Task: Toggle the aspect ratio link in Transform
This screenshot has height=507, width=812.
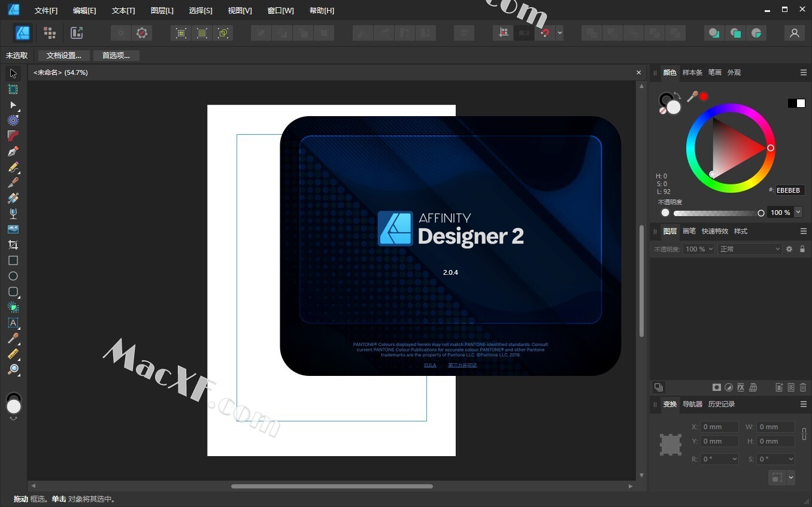Action: pos(804,434)
